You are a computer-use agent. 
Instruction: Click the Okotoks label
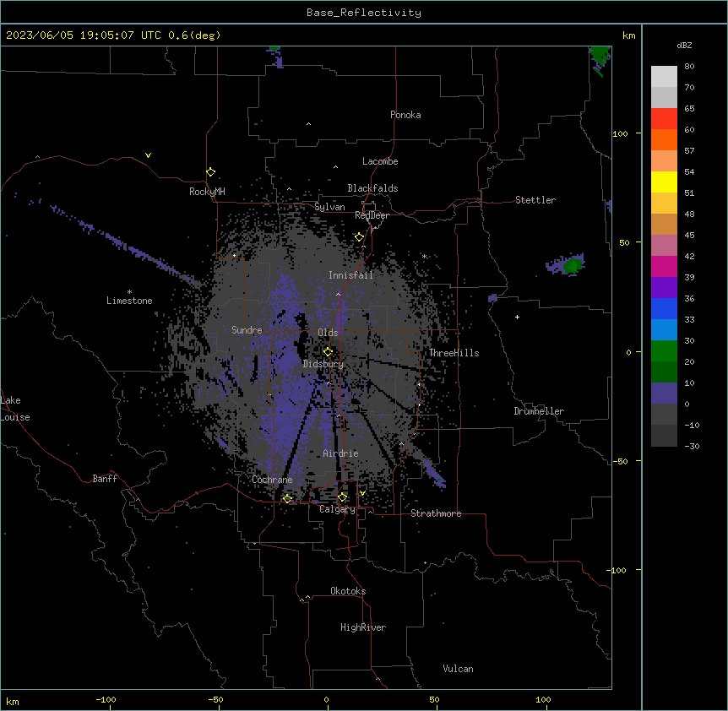(x=348, y=591)
